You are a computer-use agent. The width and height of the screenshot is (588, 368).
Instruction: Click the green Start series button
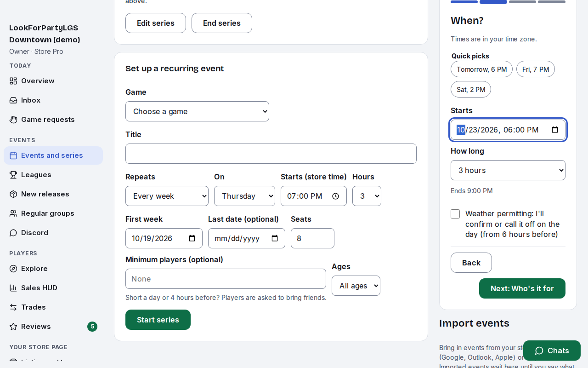click(158, 320)
